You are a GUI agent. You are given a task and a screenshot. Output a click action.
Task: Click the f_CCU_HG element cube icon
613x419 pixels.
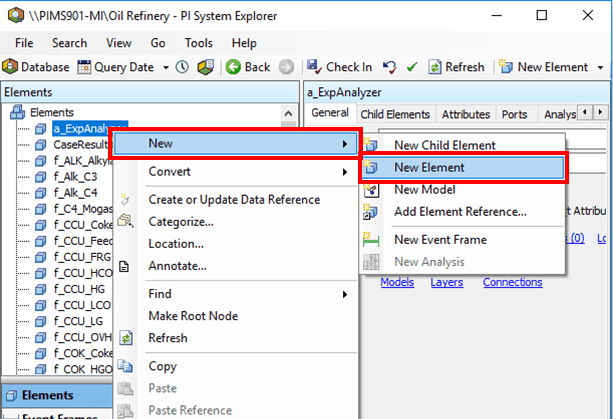coord(41,289)
